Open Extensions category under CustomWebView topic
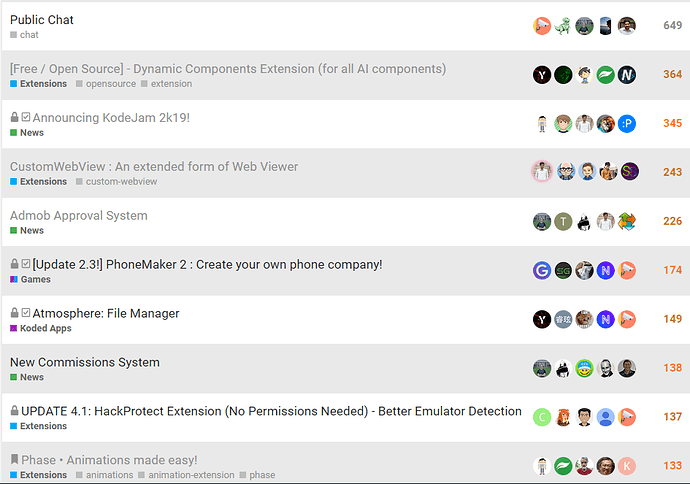690x484 pixels. point(39,181)
